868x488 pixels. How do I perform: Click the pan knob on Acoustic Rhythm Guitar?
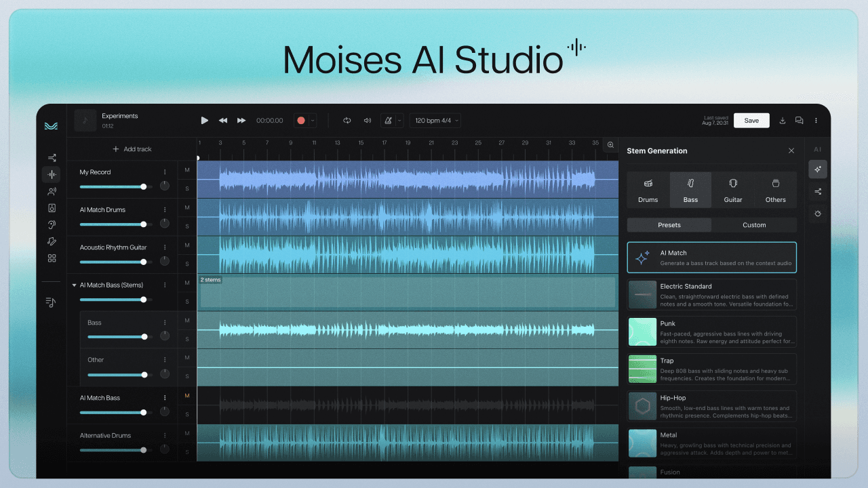pos(165,261)
